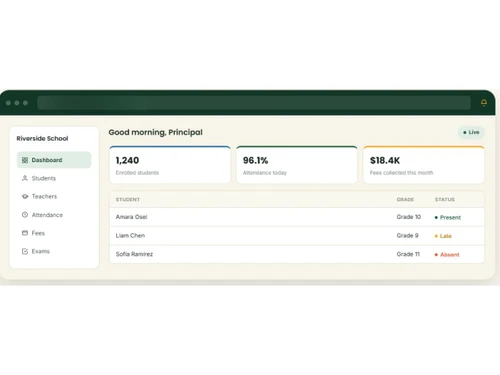Click the Absent status label
Image resolution: width=500 pixels, height=375 pixels.
coord(447,255)
